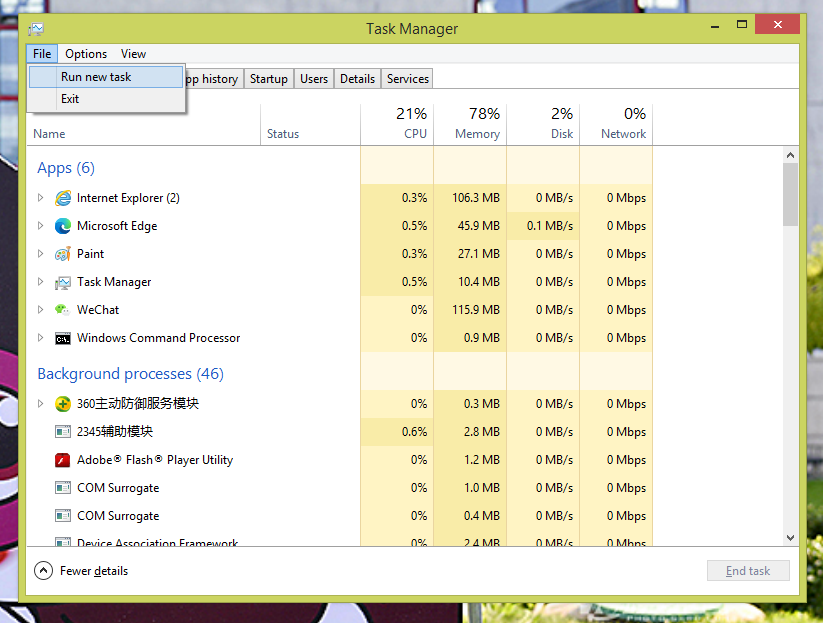Viewport: 823px width, 623px height.
Task: Click the Fewer details link
Action: pyautogui.click(x=94, y=571)
